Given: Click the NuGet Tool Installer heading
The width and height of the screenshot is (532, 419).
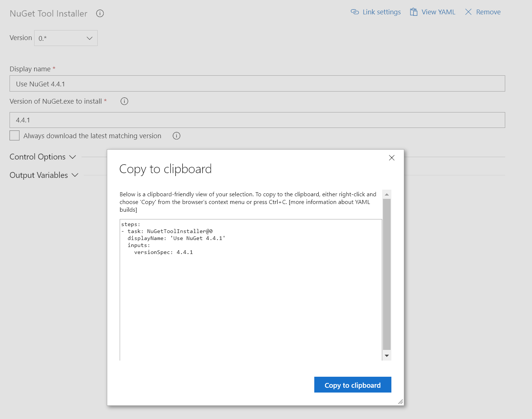Looking at the screenshot, I should coord(48,14).
